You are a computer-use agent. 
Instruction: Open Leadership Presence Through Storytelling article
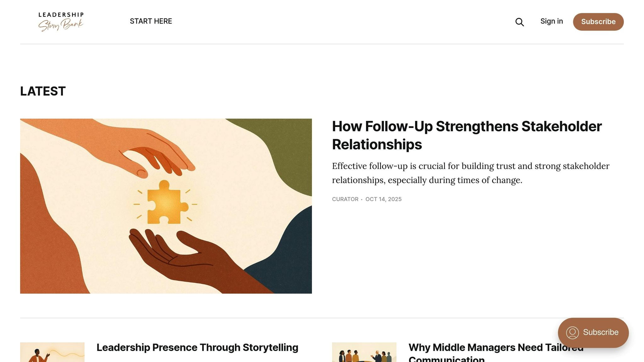[197, 348]
